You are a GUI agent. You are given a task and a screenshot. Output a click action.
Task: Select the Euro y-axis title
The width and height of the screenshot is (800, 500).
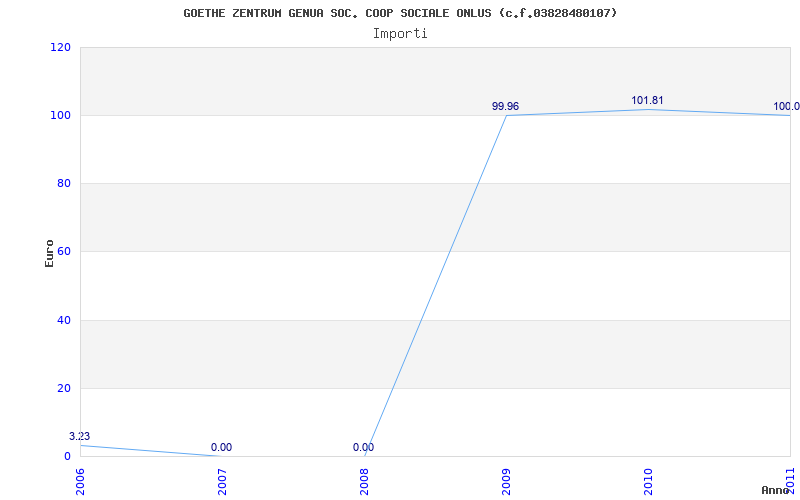[x=49, y=253]
